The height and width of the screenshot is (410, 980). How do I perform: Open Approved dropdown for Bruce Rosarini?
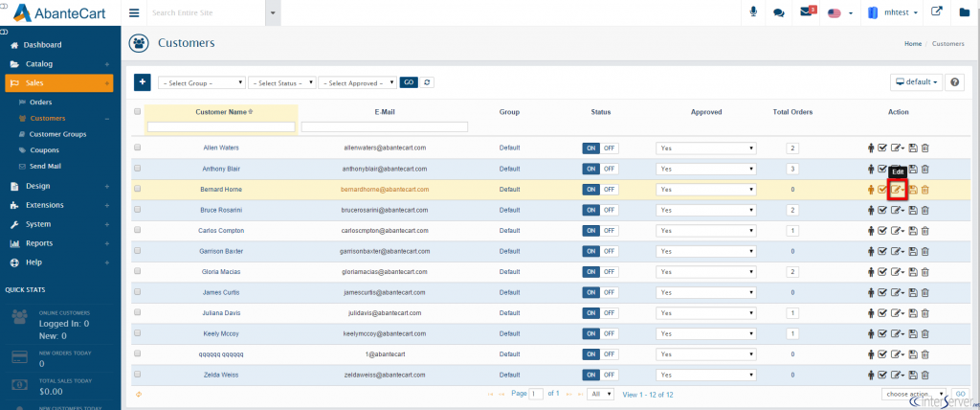coord(706,211)
